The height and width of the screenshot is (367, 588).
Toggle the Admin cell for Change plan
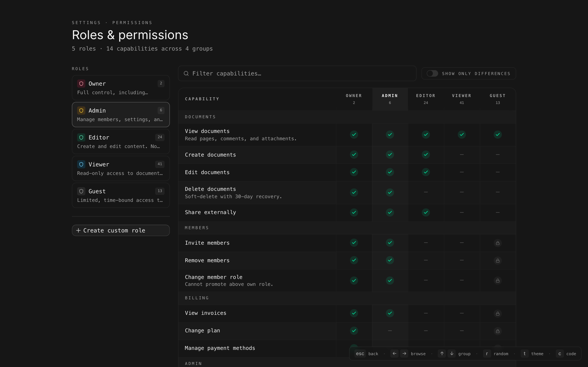click(x=390, y=331)
